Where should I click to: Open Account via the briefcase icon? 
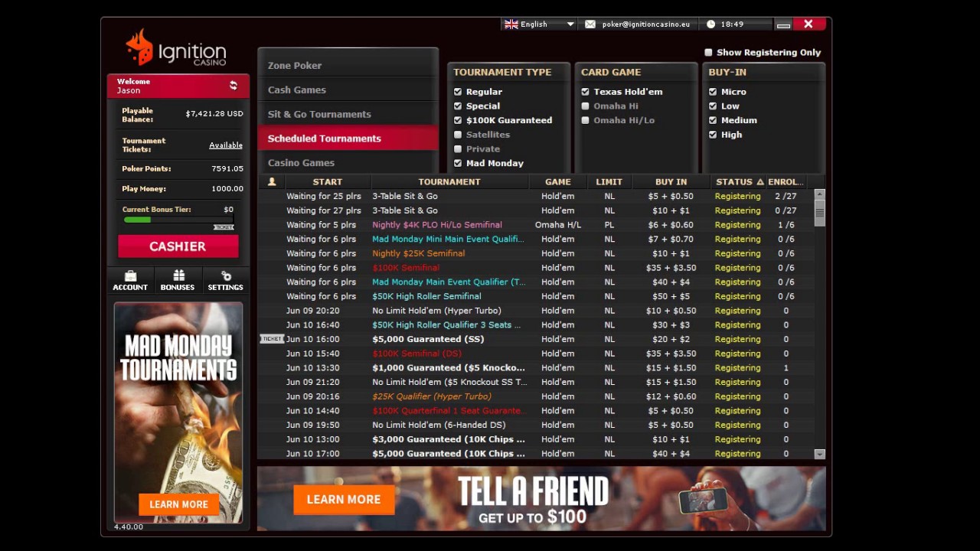click(x=130, y=275)
